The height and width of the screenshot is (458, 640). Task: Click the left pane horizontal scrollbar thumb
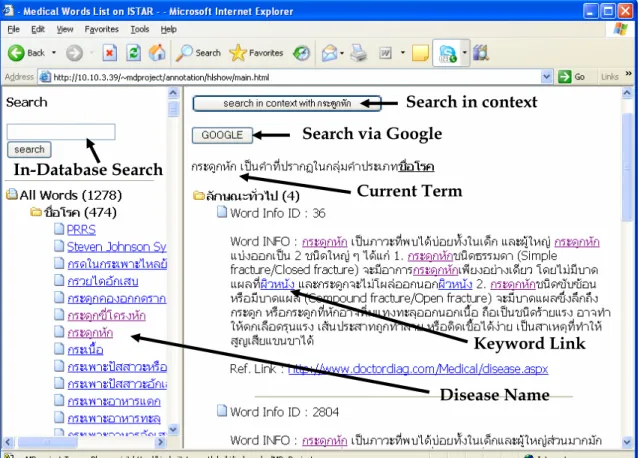click(48, 442)
